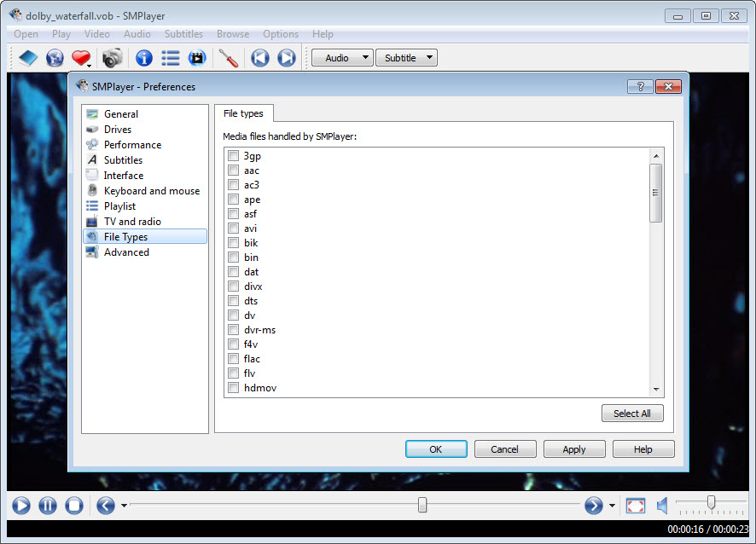Take a screenshot with camera icon
This screenshot has width=756, height=544.
(x=113, y=58)
